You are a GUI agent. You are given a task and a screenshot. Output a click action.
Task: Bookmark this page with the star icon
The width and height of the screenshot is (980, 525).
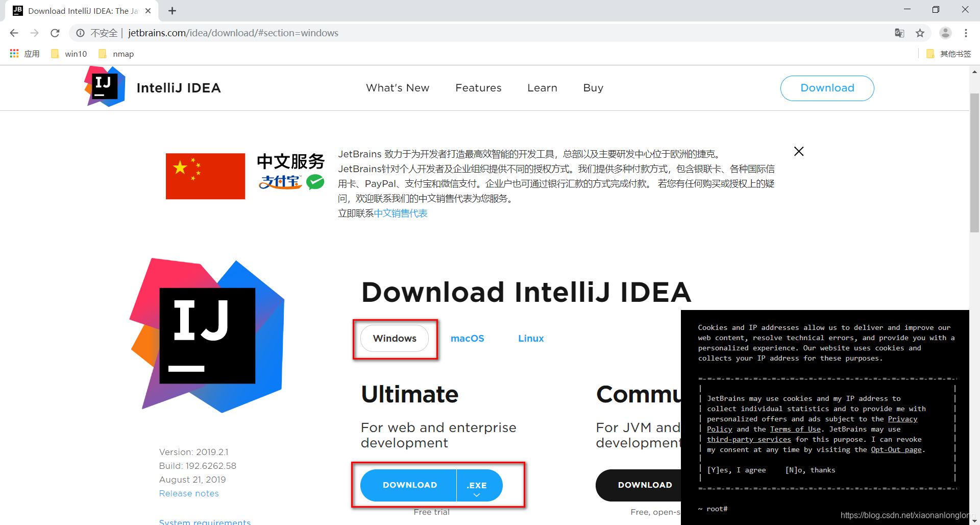click(x=920, y=33)
